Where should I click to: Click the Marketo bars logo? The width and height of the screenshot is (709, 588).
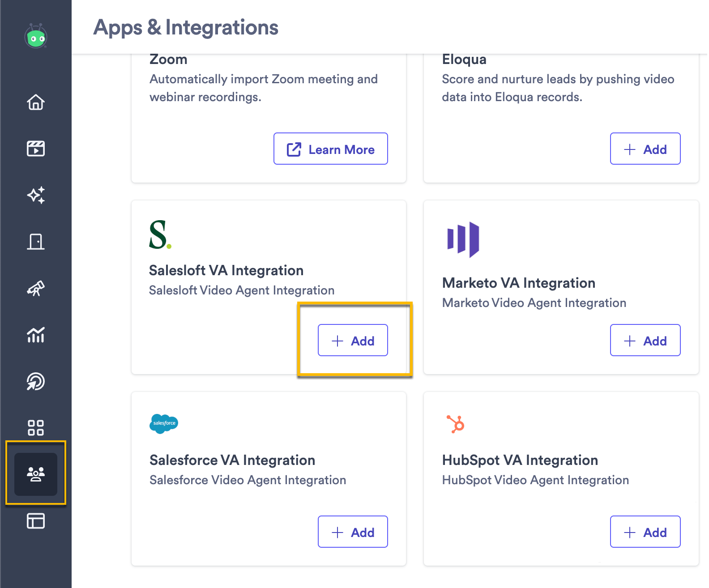463,239
